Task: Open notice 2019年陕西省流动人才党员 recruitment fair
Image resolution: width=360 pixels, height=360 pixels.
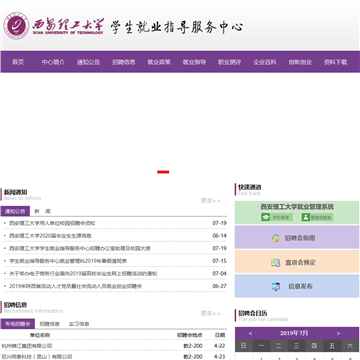Action: coord(76,286)
